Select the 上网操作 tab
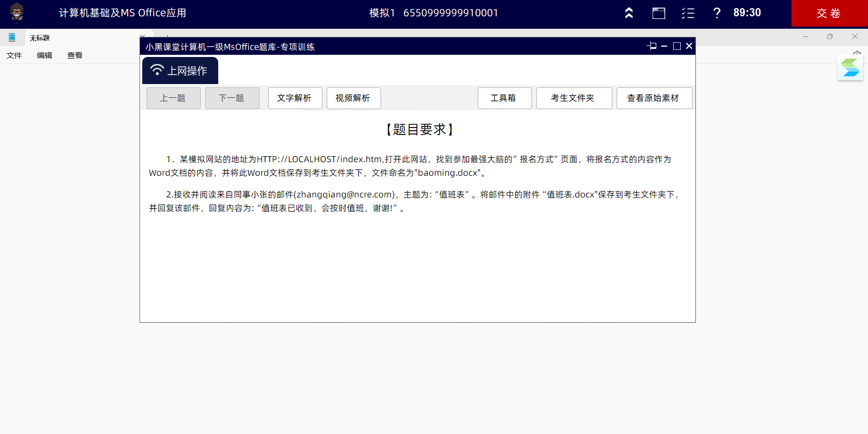Screen dimensions: 868x434 (180, 71)
